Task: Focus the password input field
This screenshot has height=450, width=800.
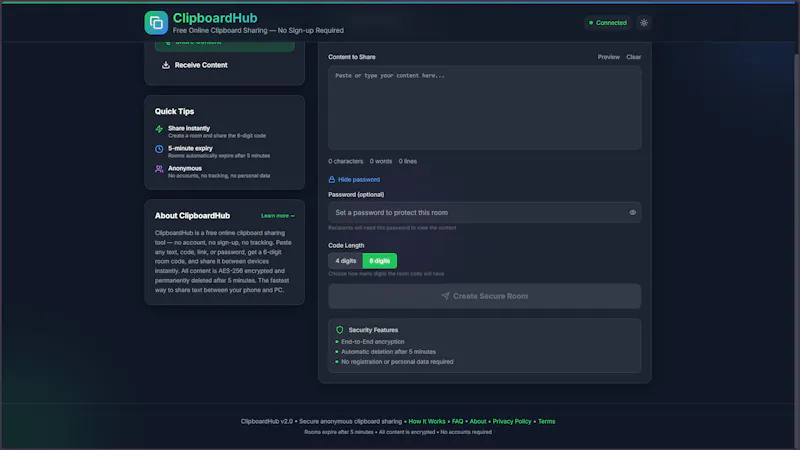Action: [485, 213]
